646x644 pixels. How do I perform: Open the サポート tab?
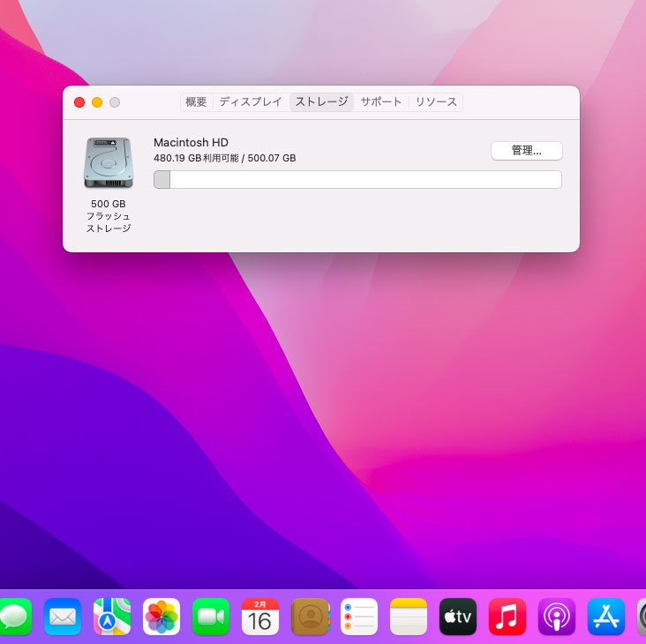380,101
